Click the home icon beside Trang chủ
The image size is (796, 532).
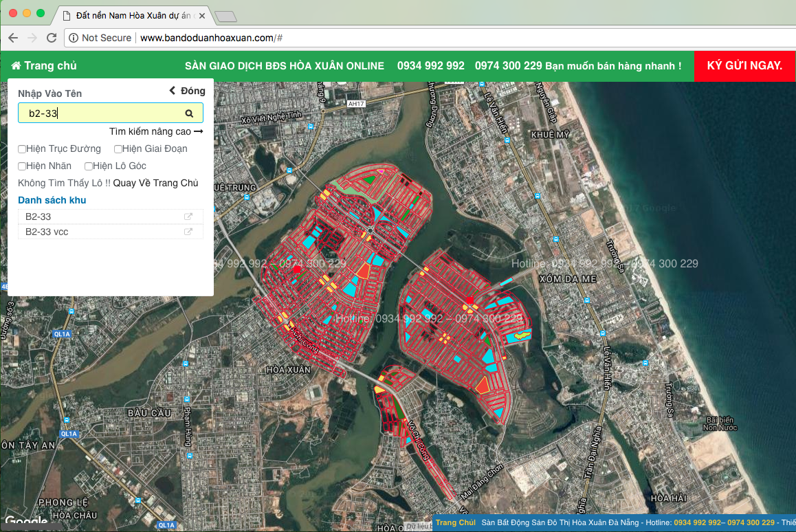[x=16, y=66]
